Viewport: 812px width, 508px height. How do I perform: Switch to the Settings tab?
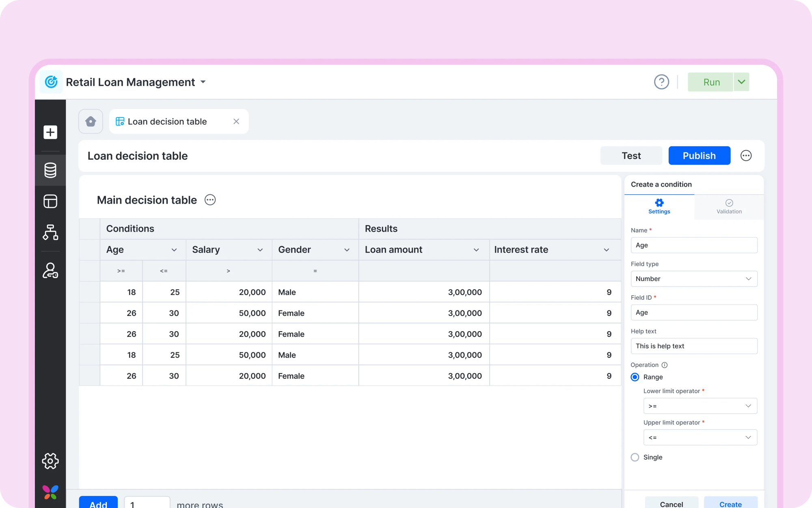pyautogui.click(x=659, y=207)
